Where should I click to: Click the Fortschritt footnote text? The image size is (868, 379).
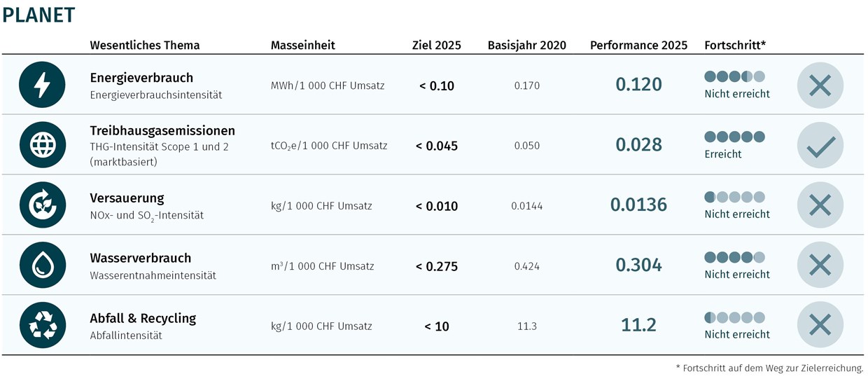(x=769, y=368)
